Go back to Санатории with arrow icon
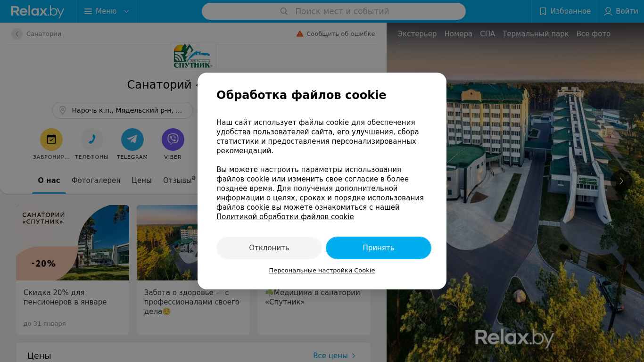The image size is (644, 362). click(17, 34)
